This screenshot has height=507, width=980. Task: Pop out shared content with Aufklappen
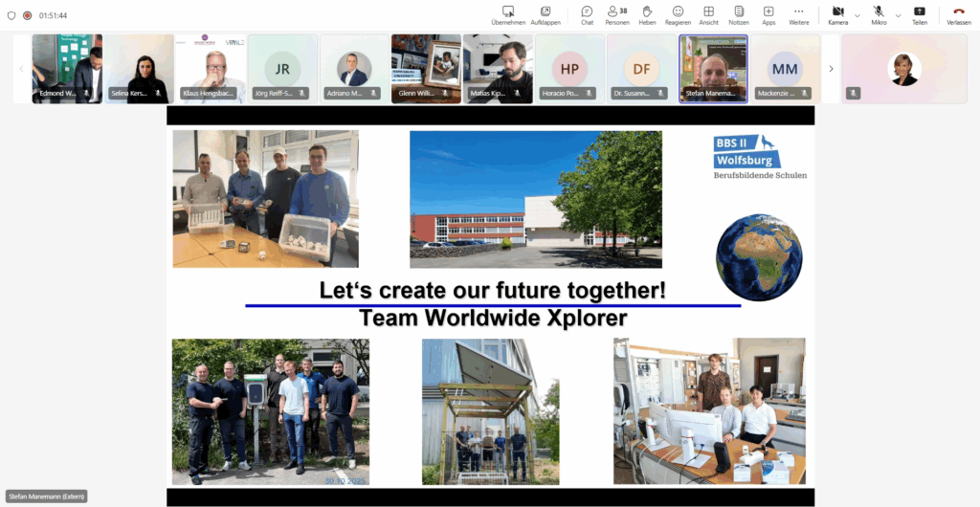[546, 15]
